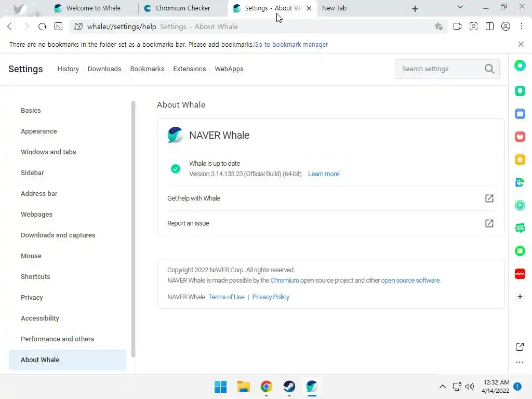Open the Privacy Policy link
This screenshot has height=399, width=532.
pyautogui.click(x=271, y=297)
